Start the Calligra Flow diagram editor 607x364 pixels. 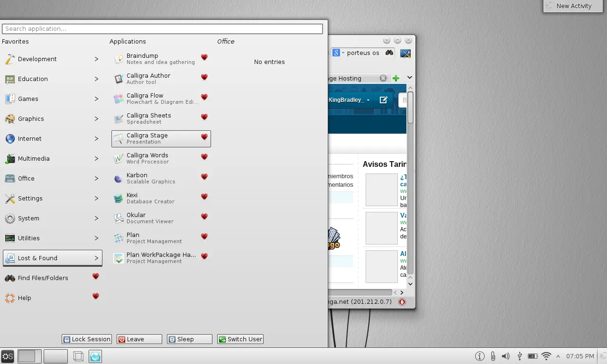click(x=161, y=99)
